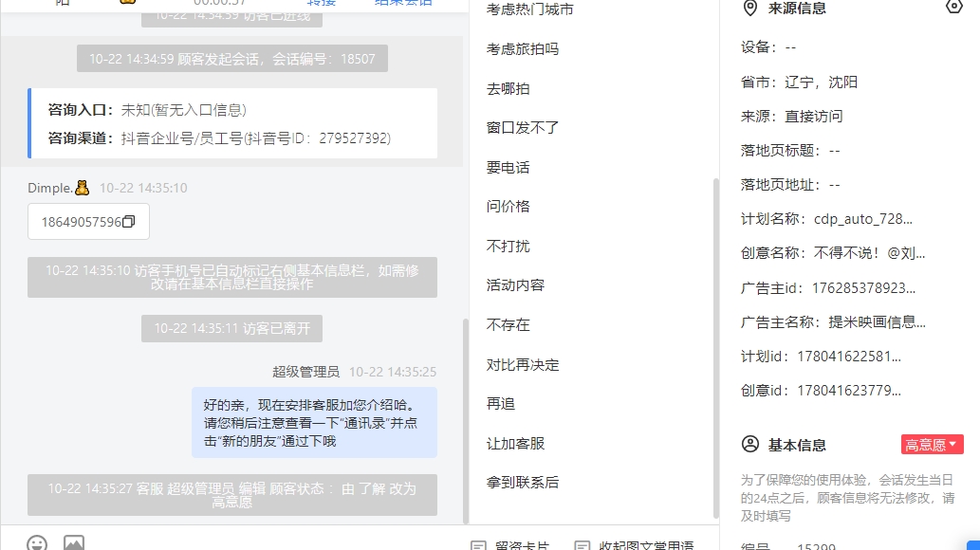Click the 省市 辽宁，沈阳 row

coord(800,82)
